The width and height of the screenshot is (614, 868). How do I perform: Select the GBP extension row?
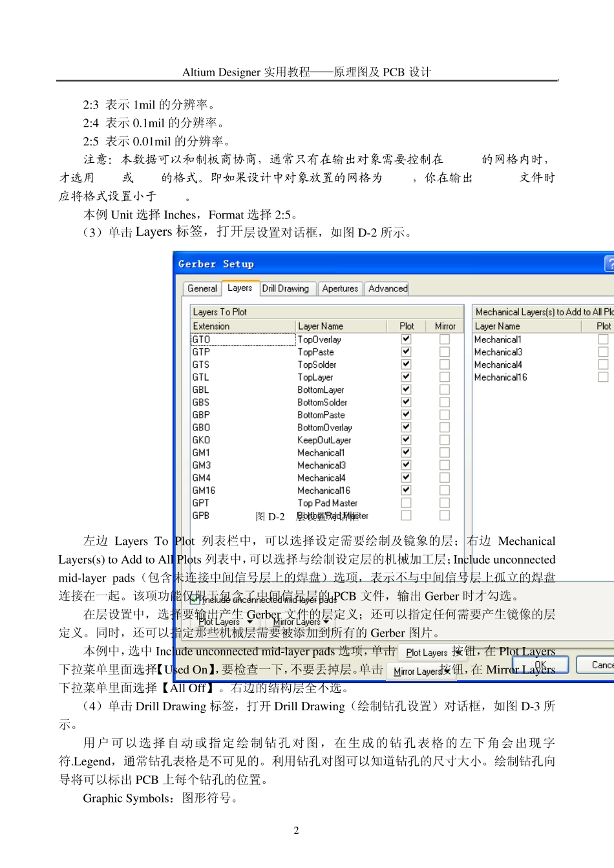pyautogui.click(x=200, y=415)
